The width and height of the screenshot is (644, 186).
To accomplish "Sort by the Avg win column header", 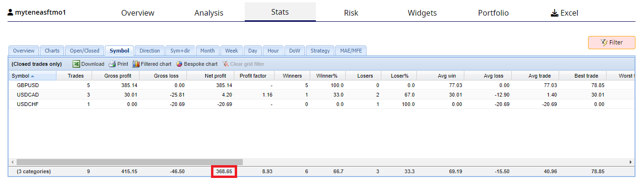I will pyautogui.click(x=441, y=76).
